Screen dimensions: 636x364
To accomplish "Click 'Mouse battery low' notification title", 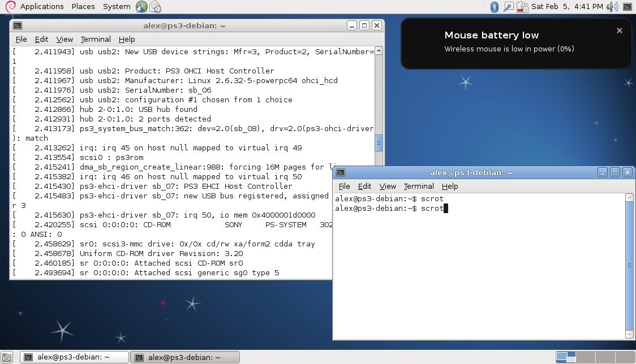I will [492, 35].
